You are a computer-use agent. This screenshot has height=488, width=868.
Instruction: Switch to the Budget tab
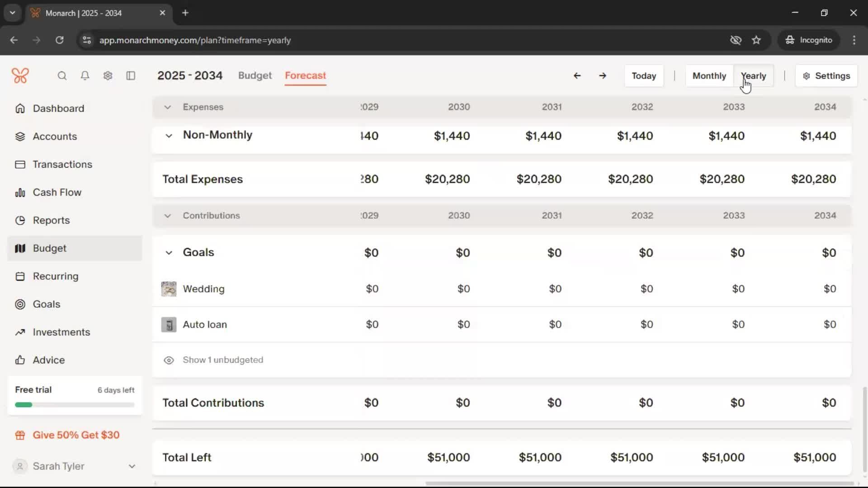255,75
